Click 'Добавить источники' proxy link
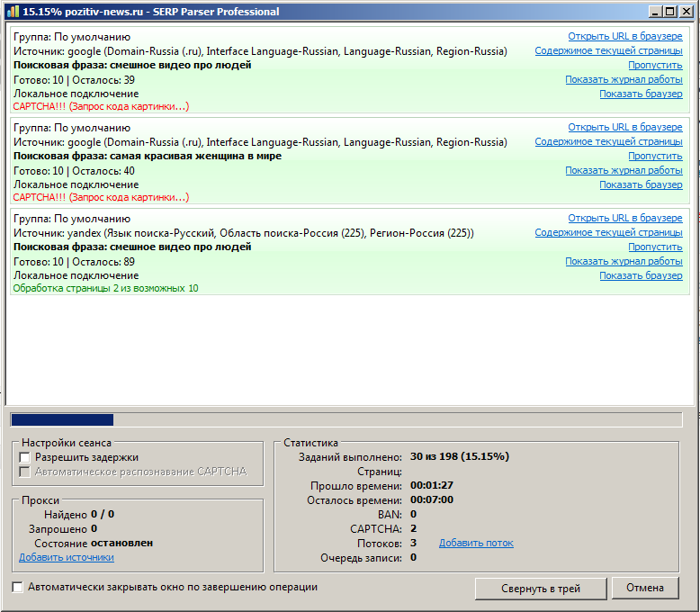 pyautogui.click(x=66, y=557)
